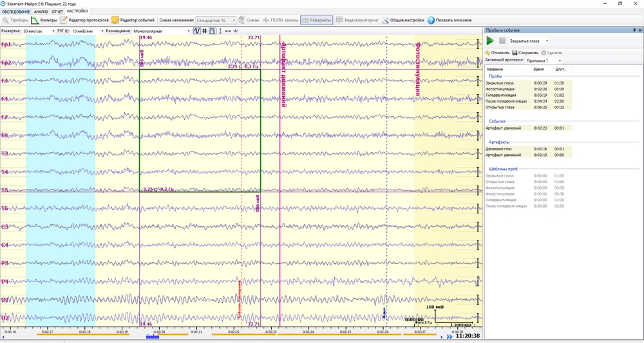Select the Гипервентиляция probe row
Image resolution: width=644 pixels, height=343 pixels.
(502, 95)
